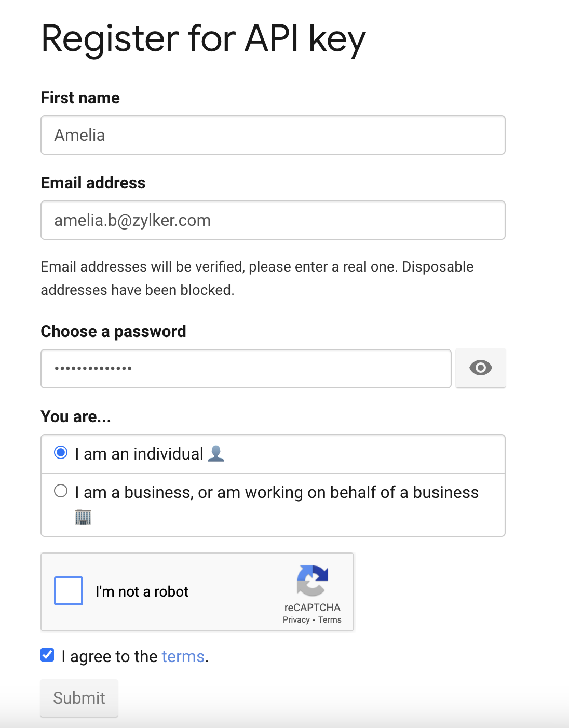Tick the I'm not a robot checkbox
Viewport: 569px width, 728px height.
pos(69,591)
